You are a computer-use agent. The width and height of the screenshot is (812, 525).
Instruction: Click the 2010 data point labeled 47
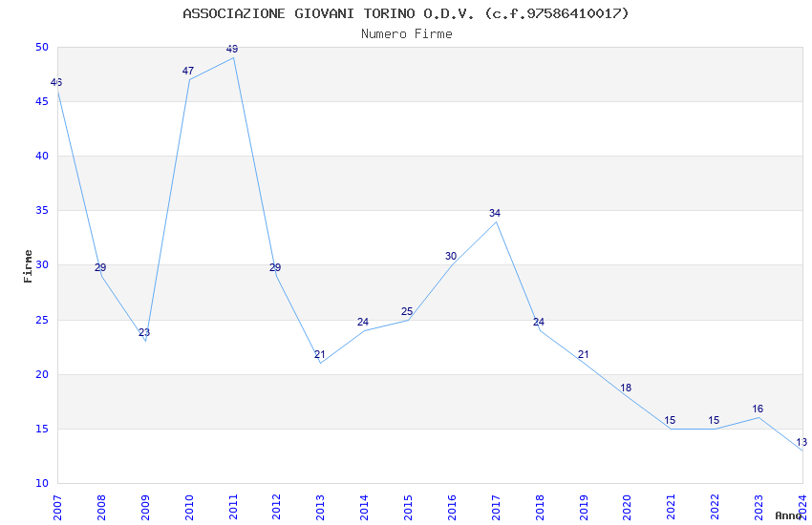pyautogui.click(x=188, y=71)
